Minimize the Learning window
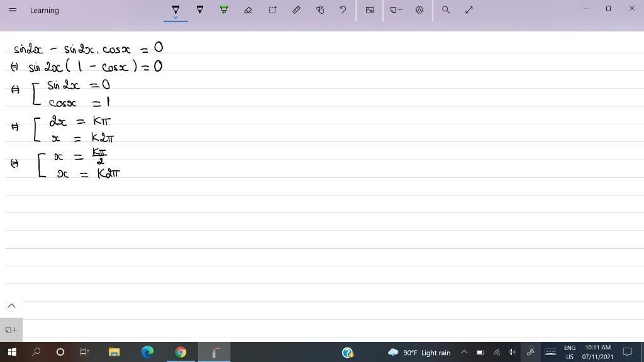 click(x=586, y=8)
